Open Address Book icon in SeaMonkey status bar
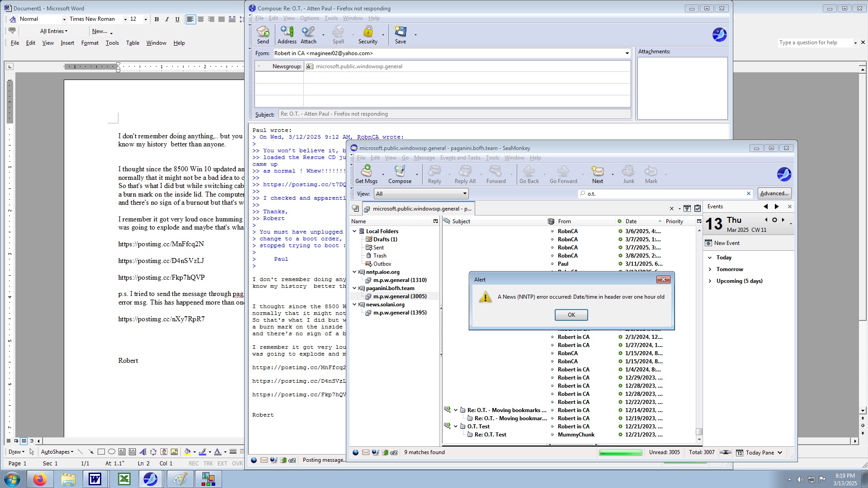Viewport: 868px width, 488px height. pos(385,452)
